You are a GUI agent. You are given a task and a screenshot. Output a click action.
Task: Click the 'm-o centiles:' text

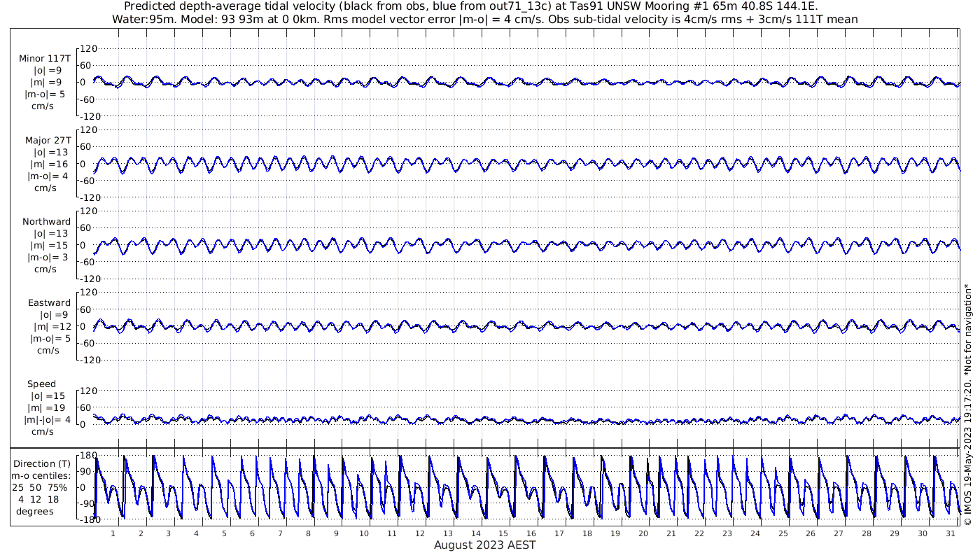pos(41,476)
